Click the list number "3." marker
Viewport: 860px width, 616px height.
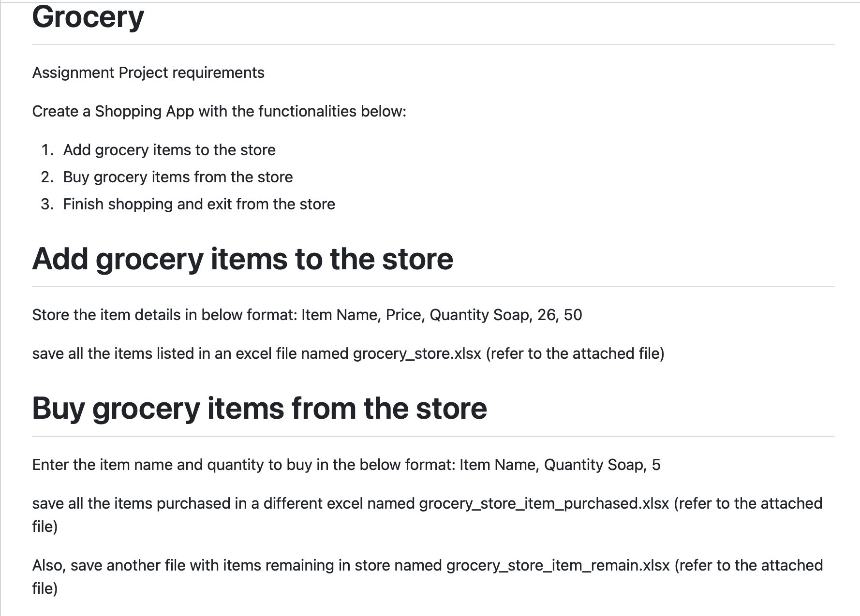[x=47, y=204]
